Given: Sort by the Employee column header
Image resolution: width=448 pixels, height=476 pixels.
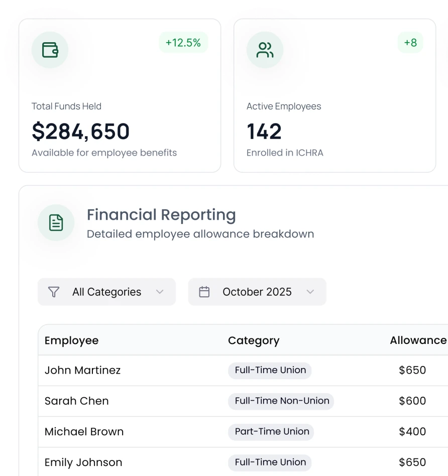Looking at the screenshot, I should [71, 340].
